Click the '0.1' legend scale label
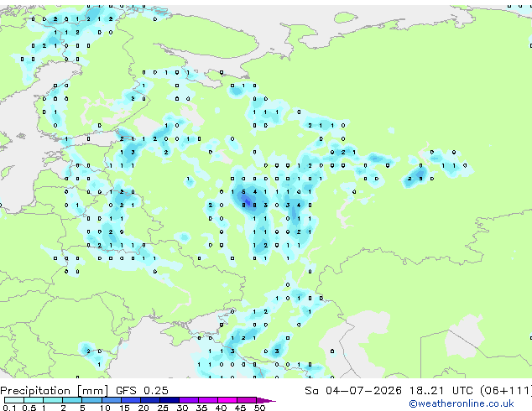 (9, 408)
